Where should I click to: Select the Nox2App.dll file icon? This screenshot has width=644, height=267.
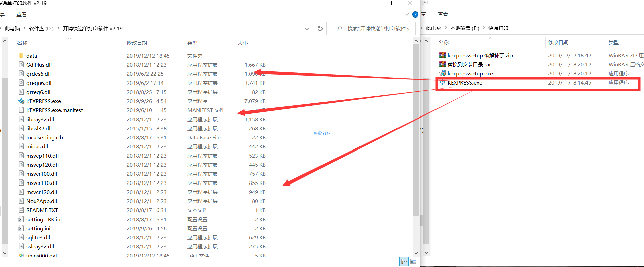click(x=21, y=201)
